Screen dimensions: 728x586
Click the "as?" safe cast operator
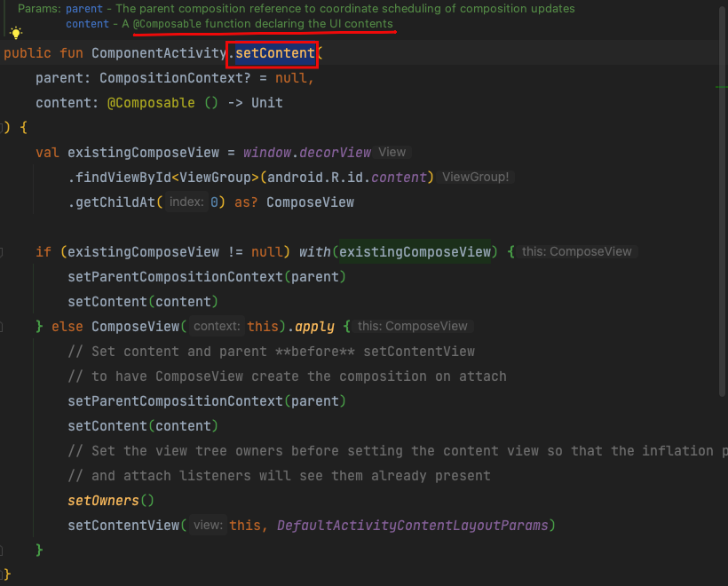246,202
